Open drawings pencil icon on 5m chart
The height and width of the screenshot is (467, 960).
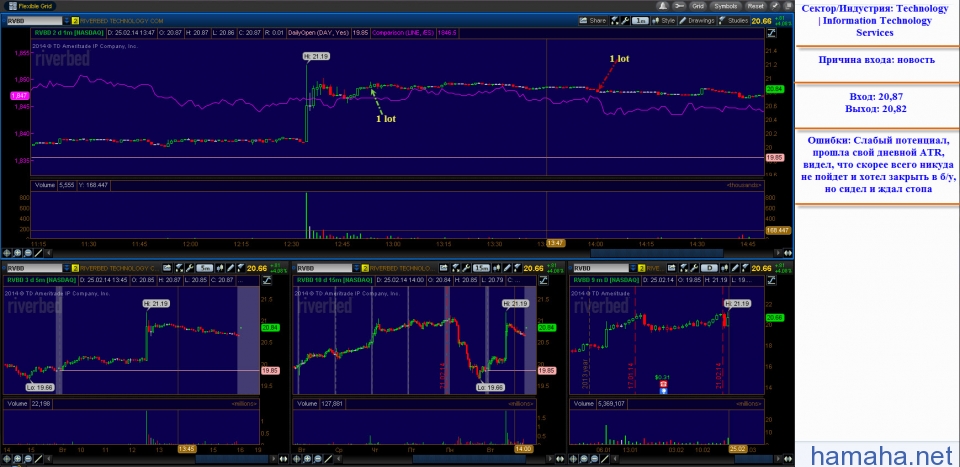(231, 268)
